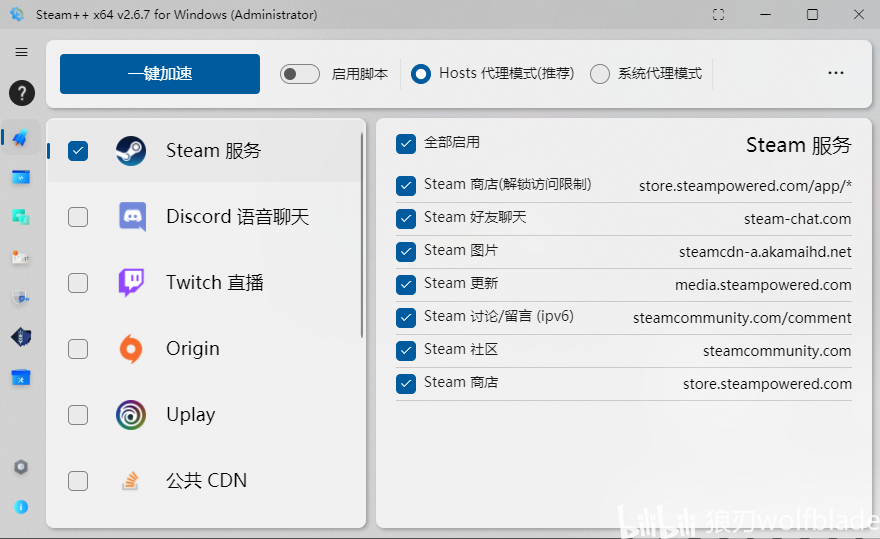The image size is (880, 539).
Task: Select the rocket network acceleration sidebar icon
Action: point(21,137)
